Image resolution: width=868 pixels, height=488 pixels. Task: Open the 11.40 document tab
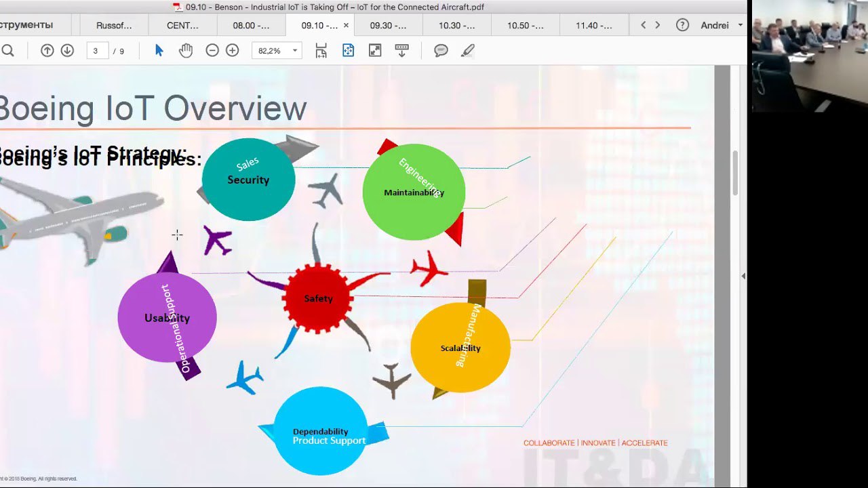coord(594,25)
